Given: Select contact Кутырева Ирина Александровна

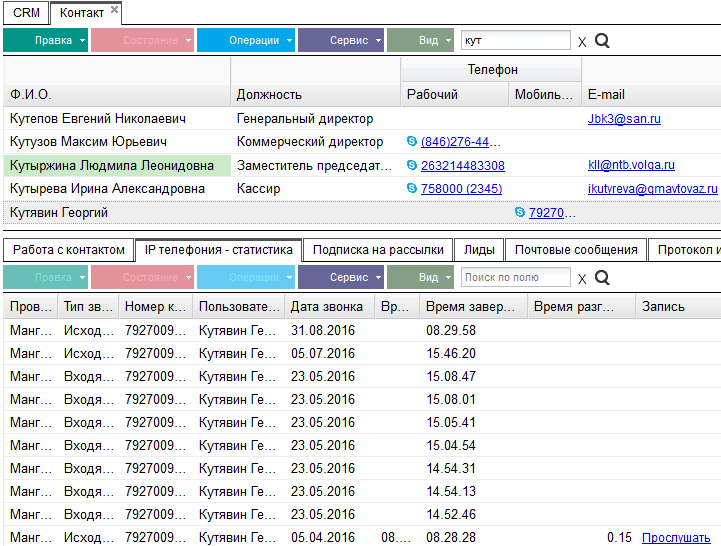Looking at the screenshot, I should [x=107, y=189].
